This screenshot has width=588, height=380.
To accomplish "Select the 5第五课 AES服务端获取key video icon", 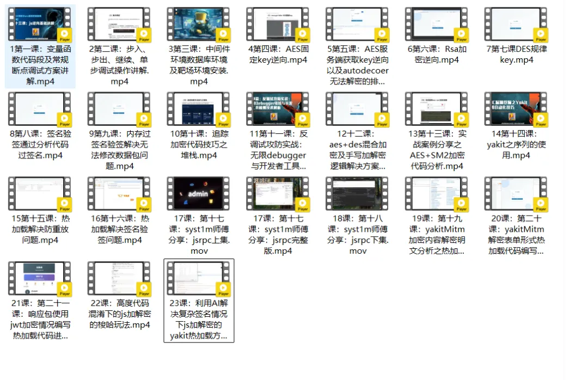I will point(357,25).
